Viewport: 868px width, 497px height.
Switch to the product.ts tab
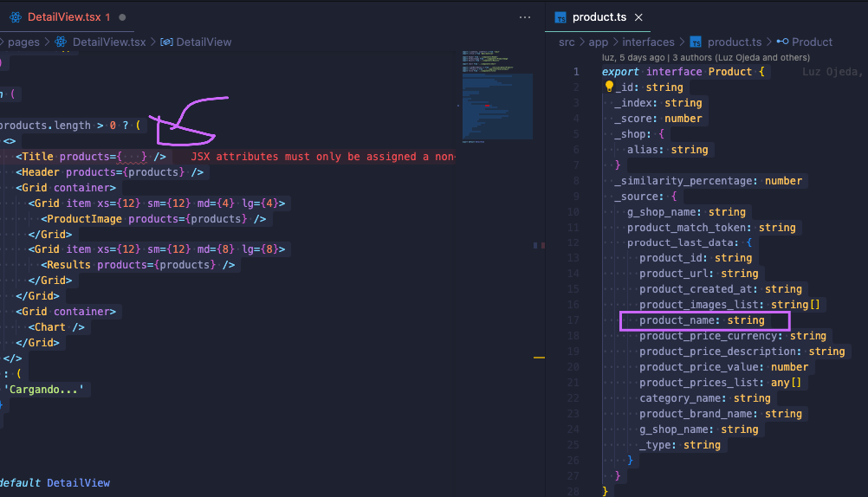[x=599, y=17]
